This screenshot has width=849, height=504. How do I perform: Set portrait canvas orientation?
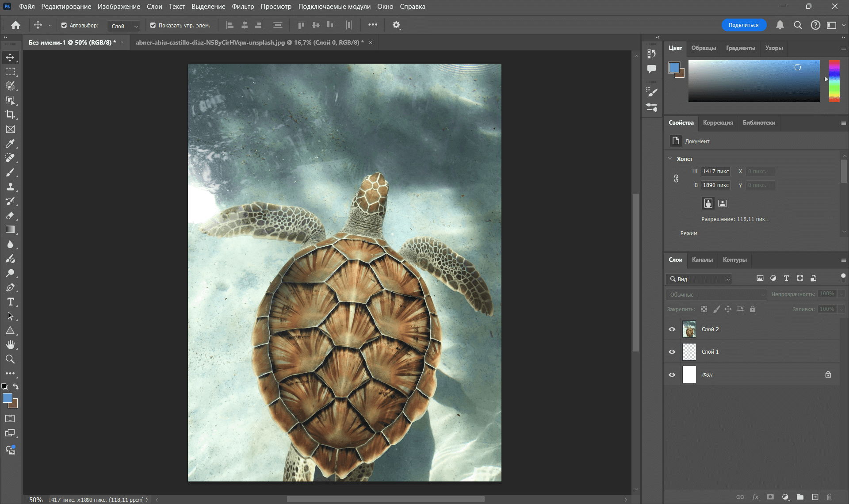click(708, 203)
